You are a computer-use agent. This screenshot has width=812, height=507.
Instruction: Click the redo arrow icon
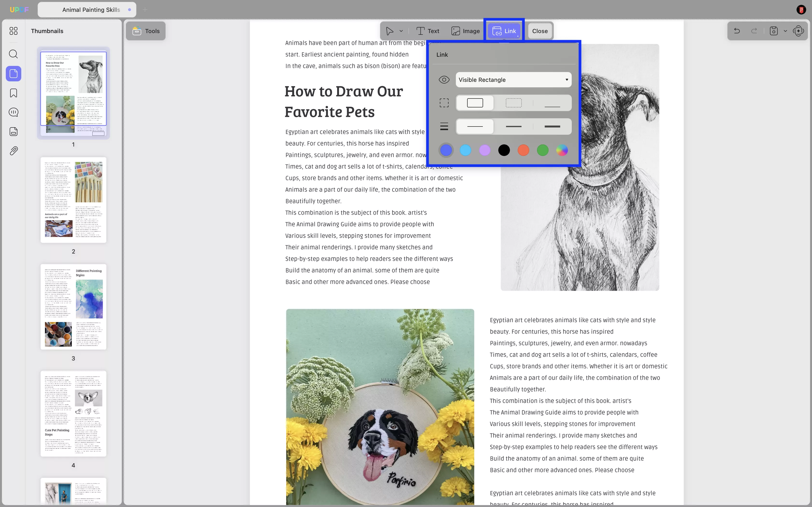tap(754, 31)
